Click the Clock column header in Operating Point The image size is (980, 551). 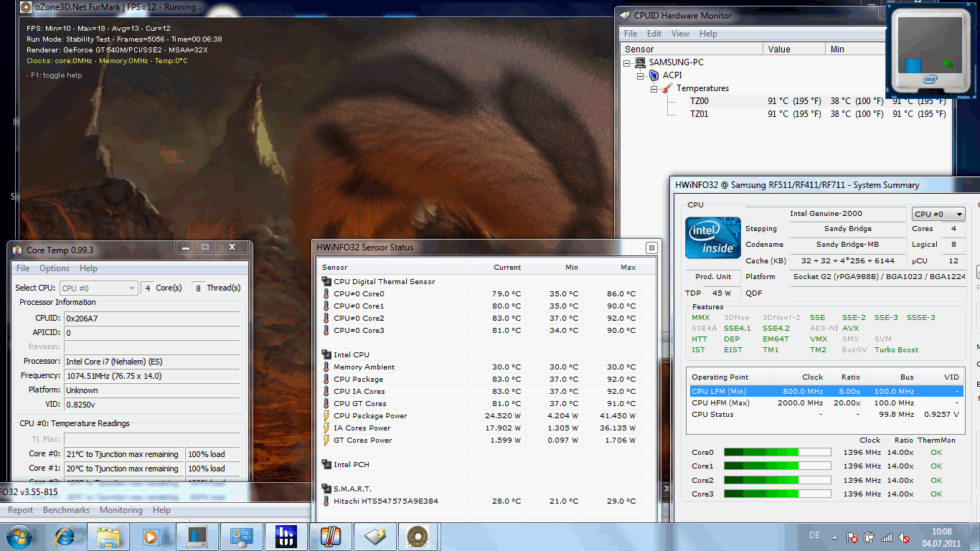tap(799, 377)
